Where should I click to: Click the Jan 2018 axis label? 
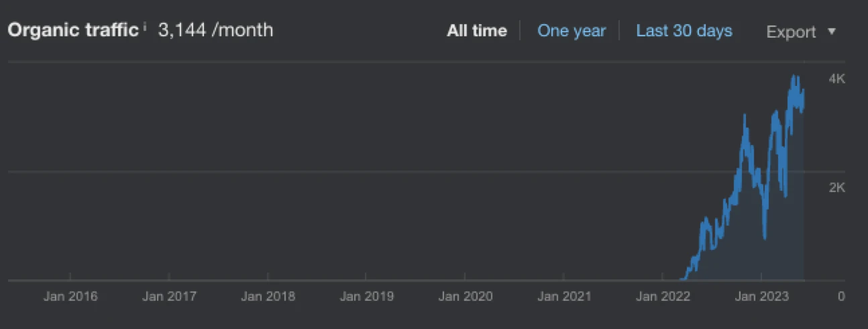tap(268, 296)
